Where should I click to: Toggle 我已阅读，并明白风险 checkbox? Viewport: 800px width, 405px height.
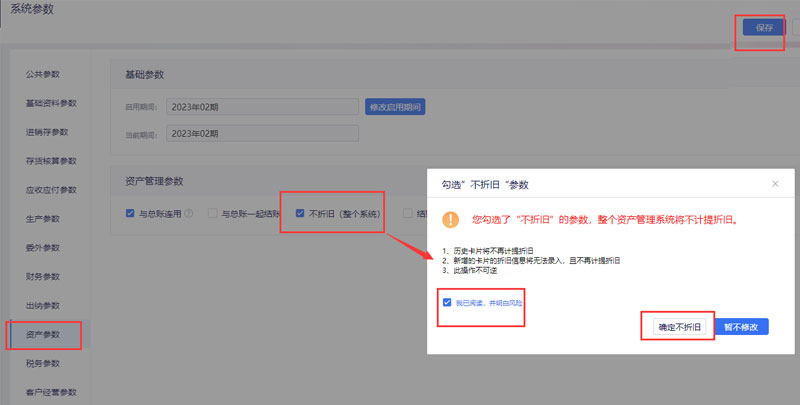447,302
